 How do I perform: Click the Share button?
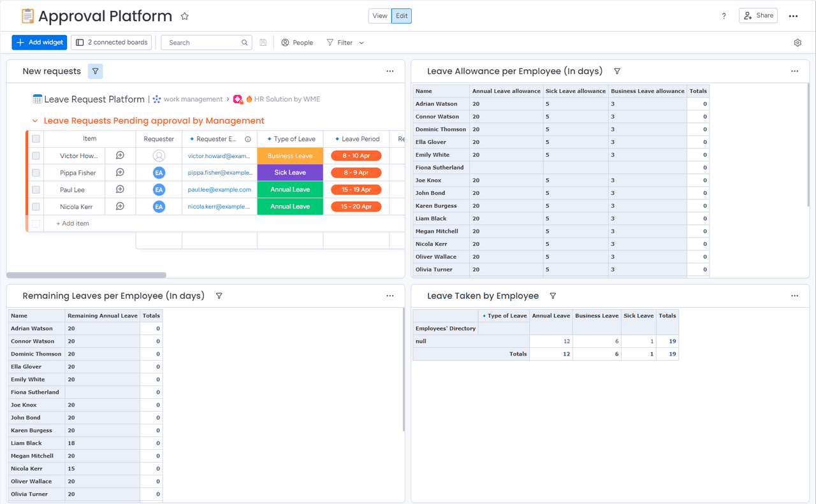click(x=758, y=16)
